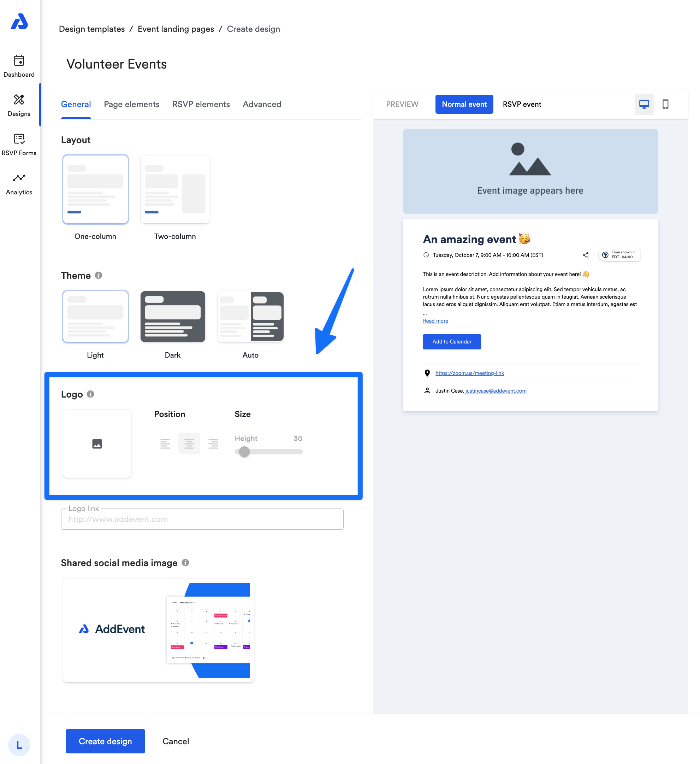Select the Two-column layout option
Screen dimensions: 700x764
pyautogui.click(x=174, y=189)
